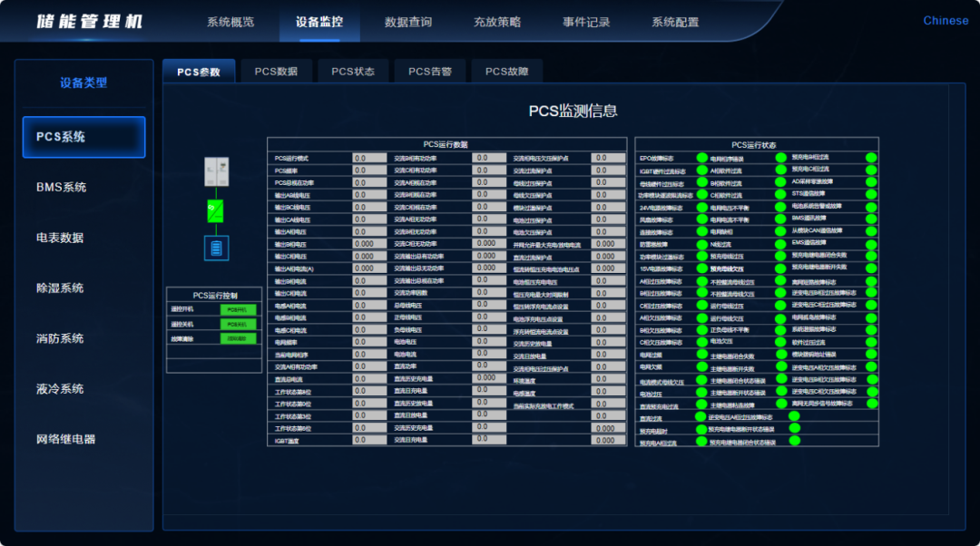Switch to the PCS告警 tab
980x546 pixels.
[x=430, y=72]
